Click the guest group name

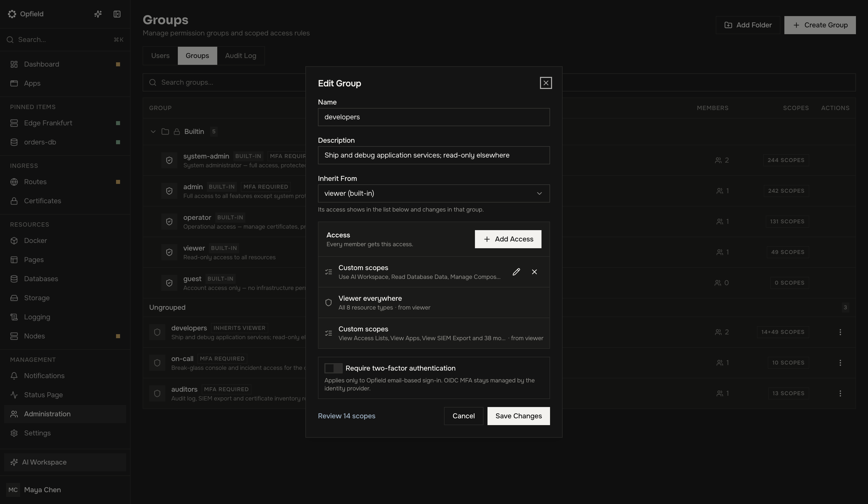click(x=192, y=279)
